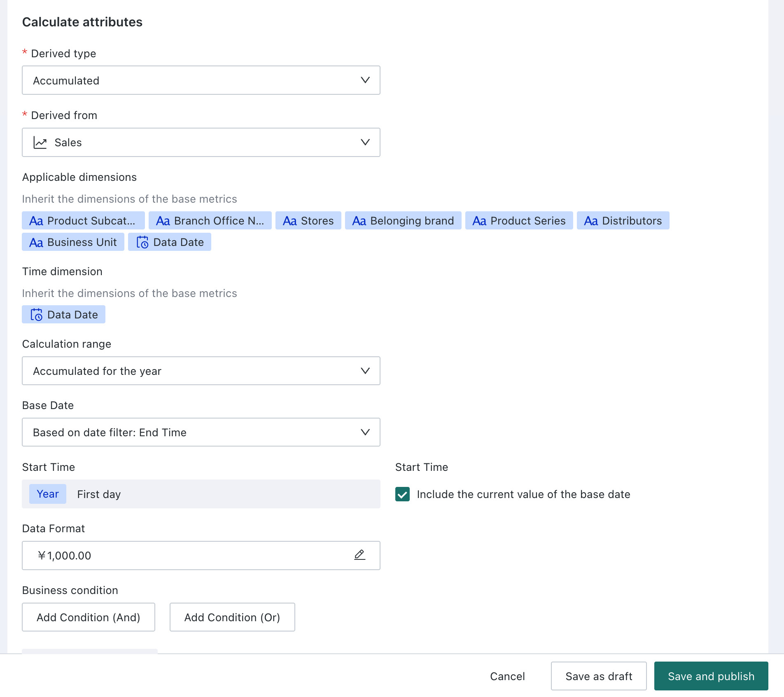Click the Product Series dimension tag

519,221
